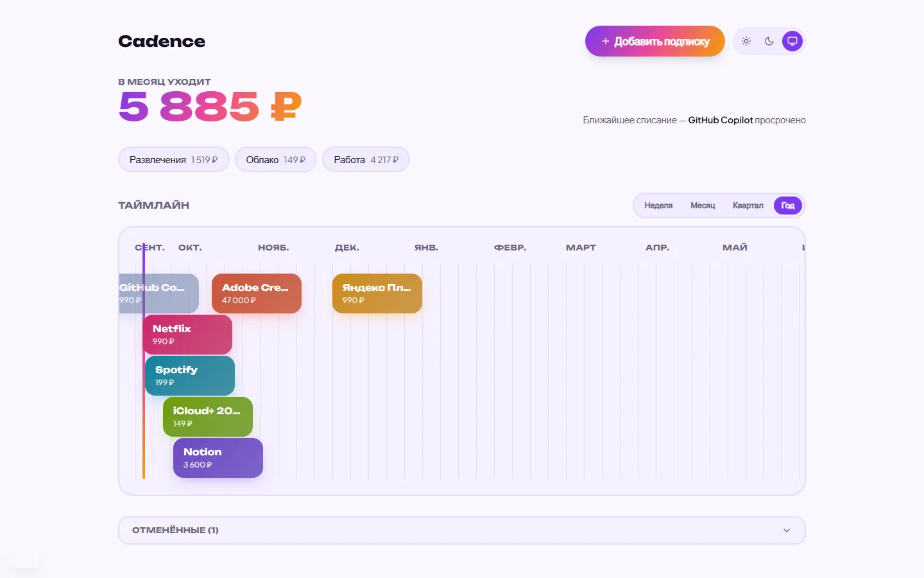Open the Notion subscription card

[x=218, y=458]
